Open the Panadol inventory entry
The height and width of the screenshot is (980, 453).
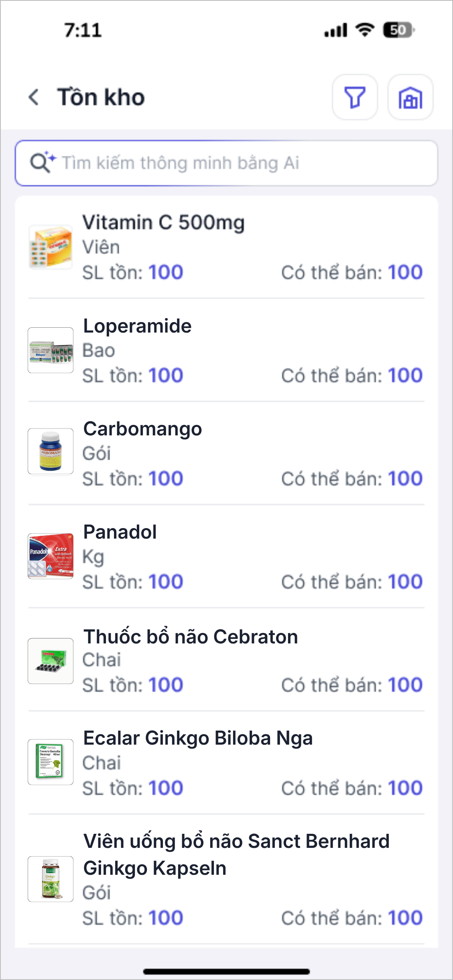coord(120,532)
